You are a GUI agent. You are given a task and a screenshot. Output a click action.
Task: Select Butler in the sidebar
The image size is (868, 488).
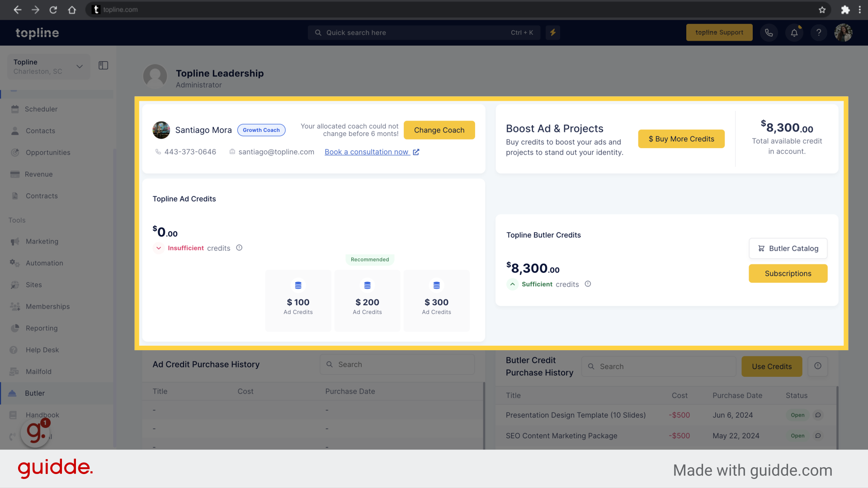point(57,393)
